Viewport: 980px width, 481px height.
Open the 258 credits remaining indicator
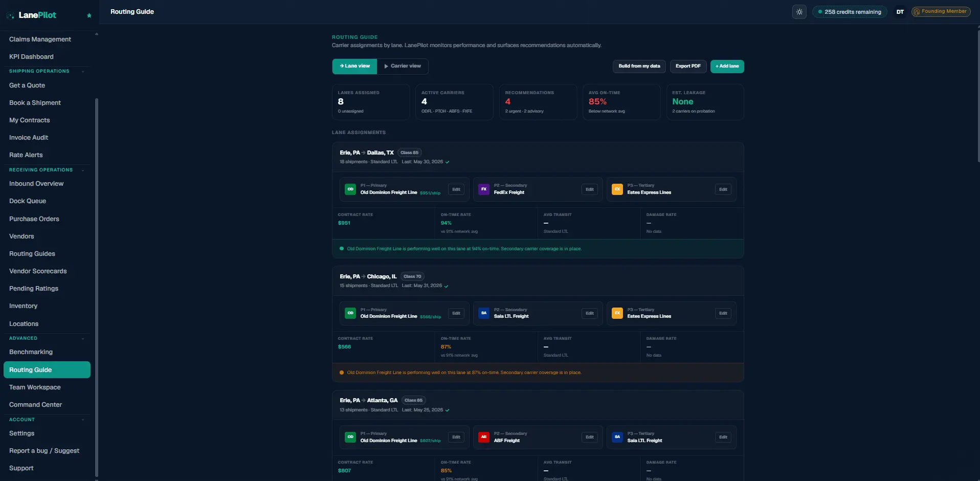coord(850,12)
